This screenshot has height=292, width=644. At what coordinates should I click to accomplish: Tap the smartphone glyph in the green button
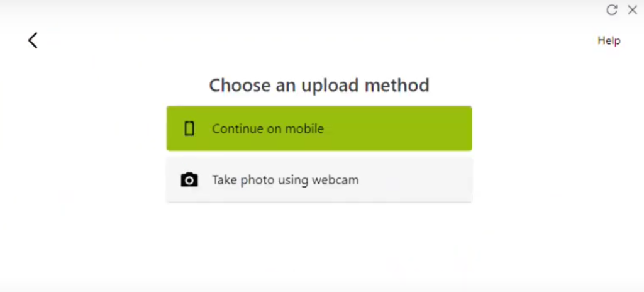189,129
